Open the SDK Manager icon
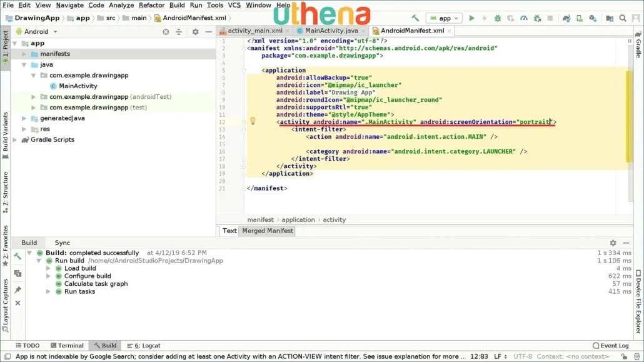644x362 pixels. click(593, 18)
